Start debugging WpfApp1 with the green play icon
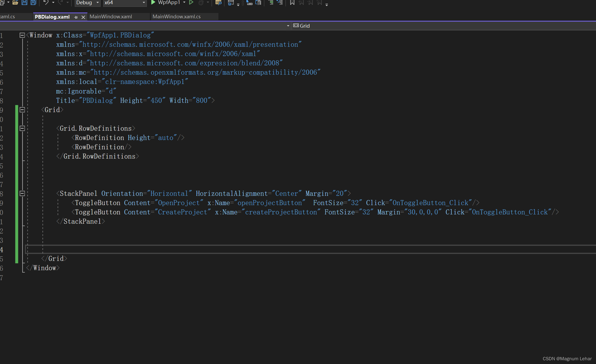 (153, 3)
